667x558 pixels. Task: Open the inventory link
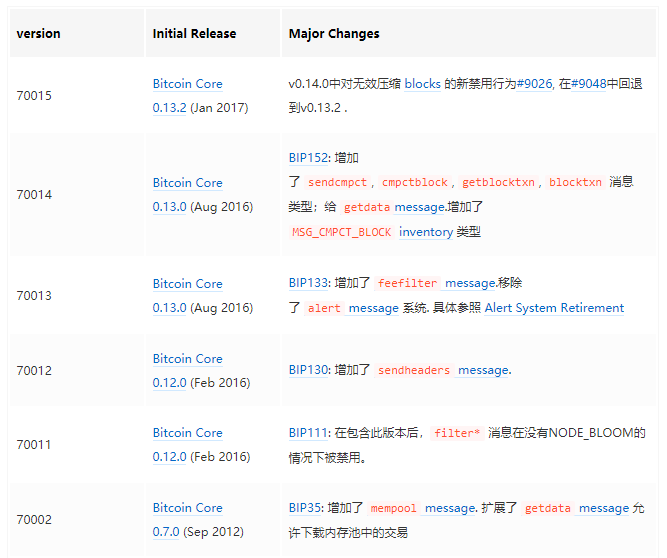tap(426, 232)
